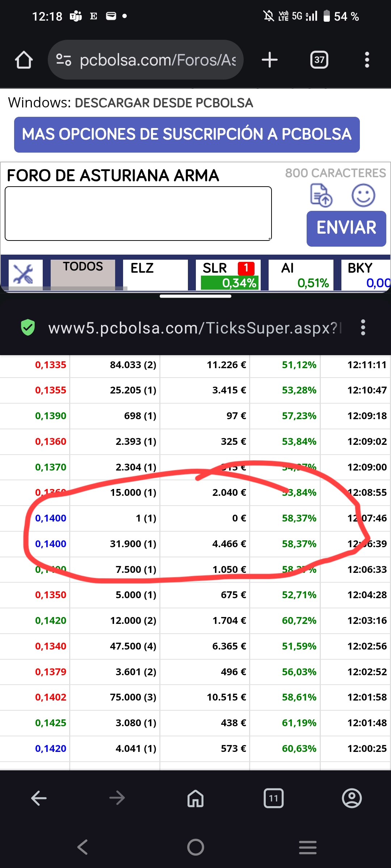This screenshot has height=868, width=391.
Task: Click price 0,1335 at 12:11:11
Action: coord(51,365)
